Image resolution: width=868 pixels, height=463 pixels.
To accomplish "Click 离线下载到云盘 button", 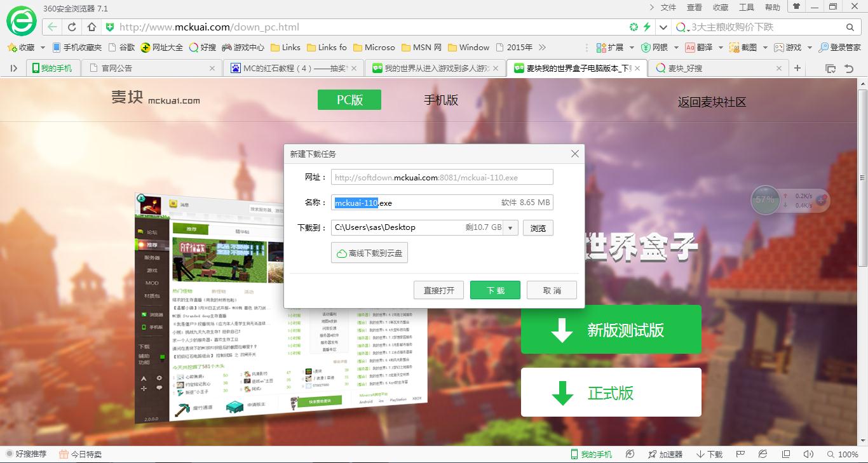I will pos(369,253).
